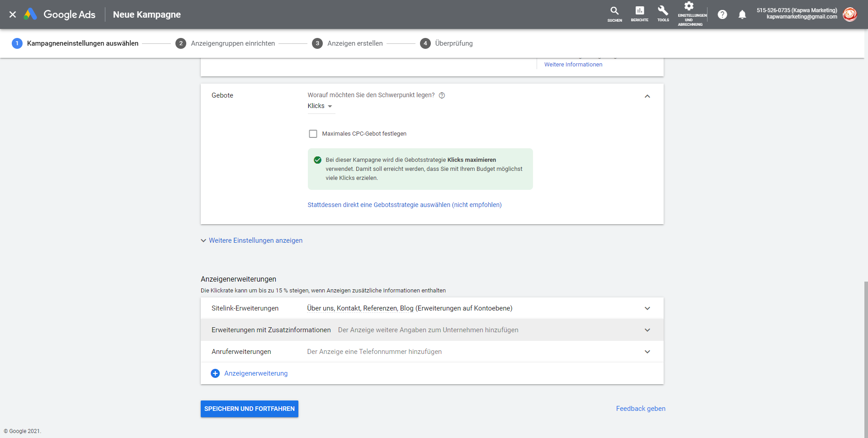Click the Klicks maximieren info message
868x438 pixels.
[x=420, y=169]
